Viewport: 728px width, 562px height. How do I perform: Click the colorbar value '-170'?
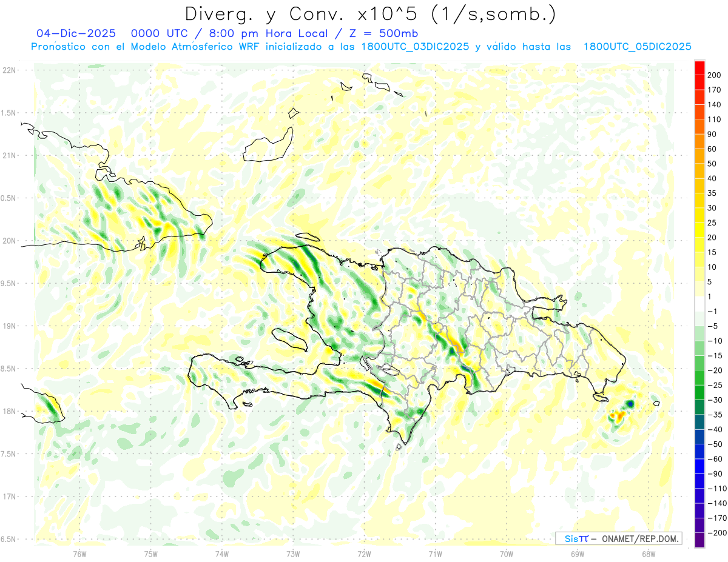(716, 518)
